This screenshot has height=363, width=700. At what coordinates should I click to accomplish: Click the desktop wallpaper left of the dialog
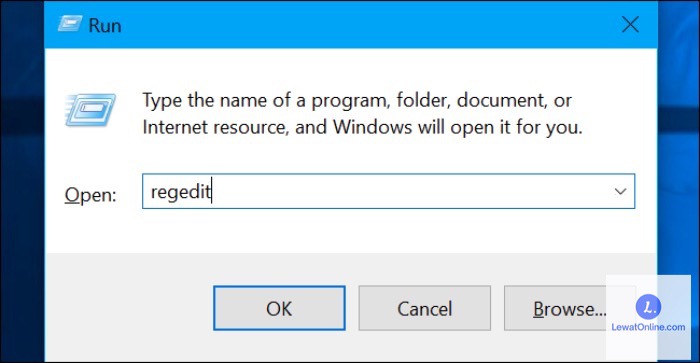pos(21,179)
